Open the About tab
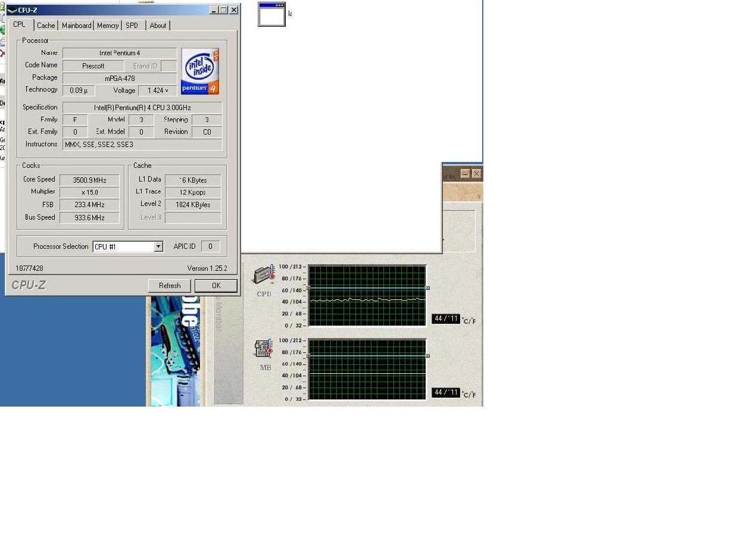Image resolution: width=756 pixels, height=553 pixels. point(158,25)
